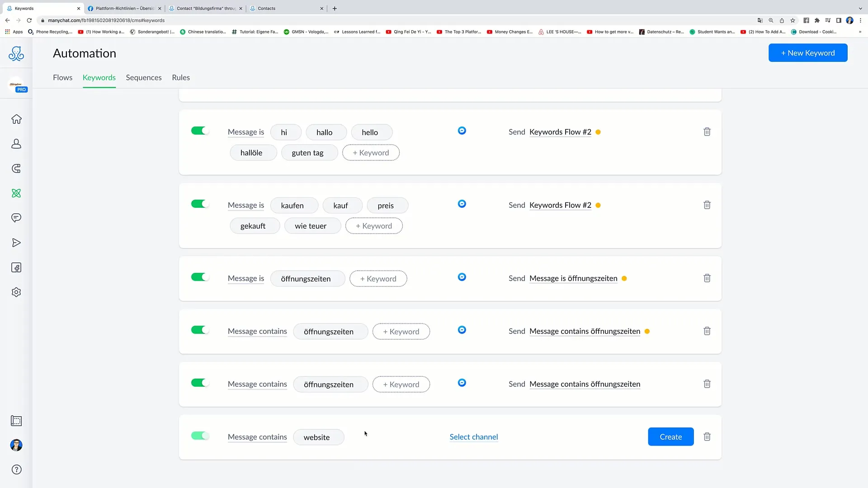Click Add Keyword button for öffnungszeiten rule
Image resolution: width=868 pixels, height=488 pixels.
tap(378, 278)
